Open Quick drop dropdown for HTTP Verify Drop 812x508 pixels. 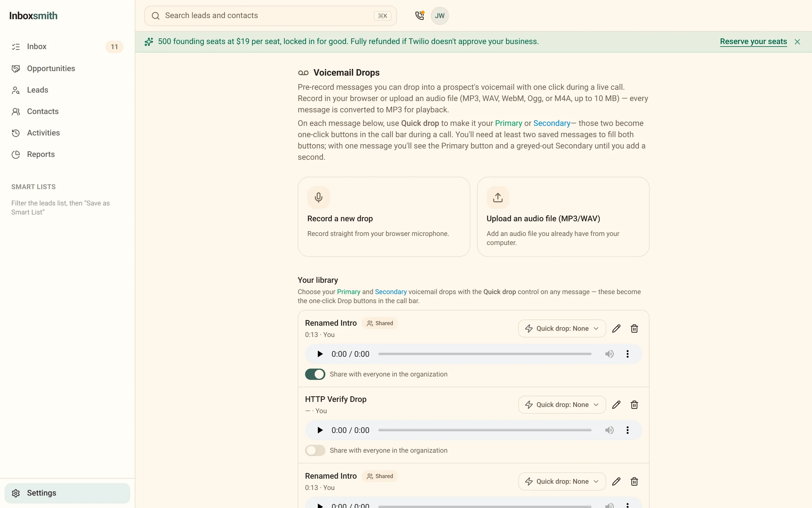click(562, 405)
